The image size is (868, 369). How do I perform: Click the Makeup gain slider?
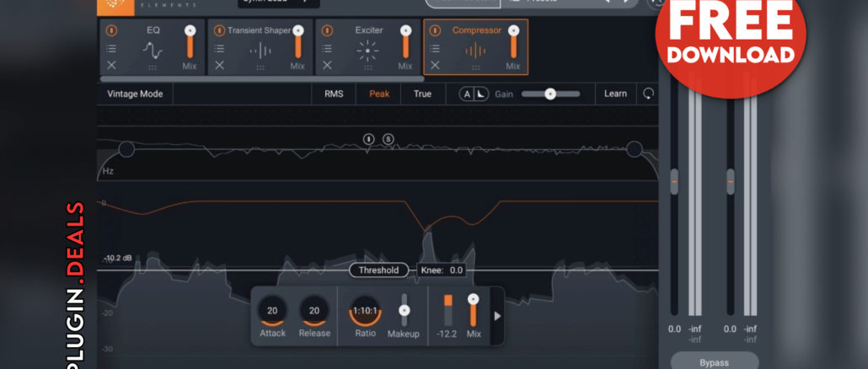(x=405, y=310)
